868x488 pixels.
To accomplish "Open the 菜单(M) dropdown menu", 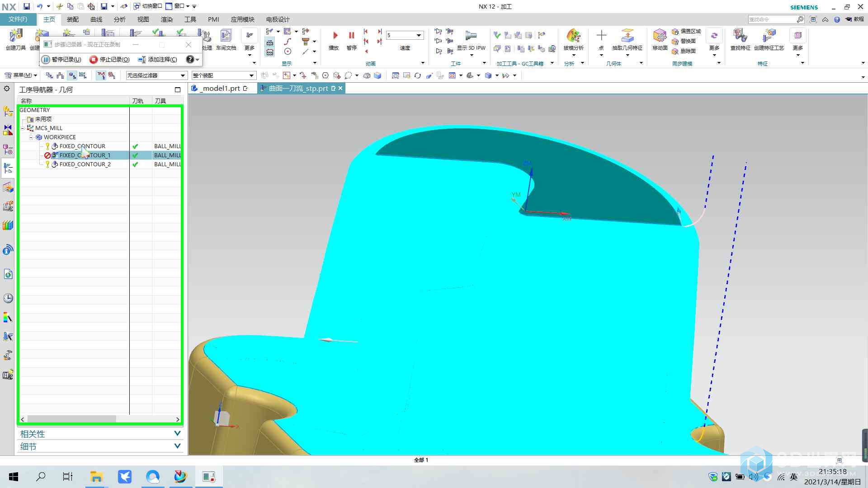I will coord(21,75).
